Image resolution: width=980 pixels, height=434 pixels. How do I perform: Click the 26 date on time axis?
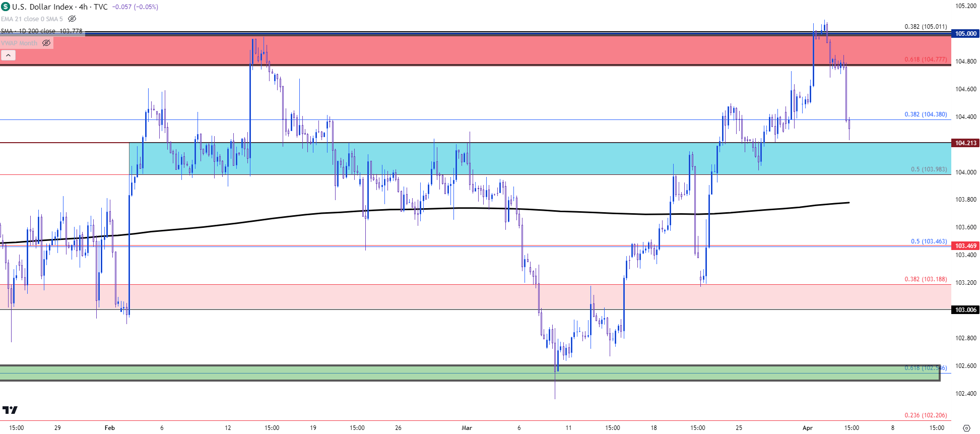point(398,428)
